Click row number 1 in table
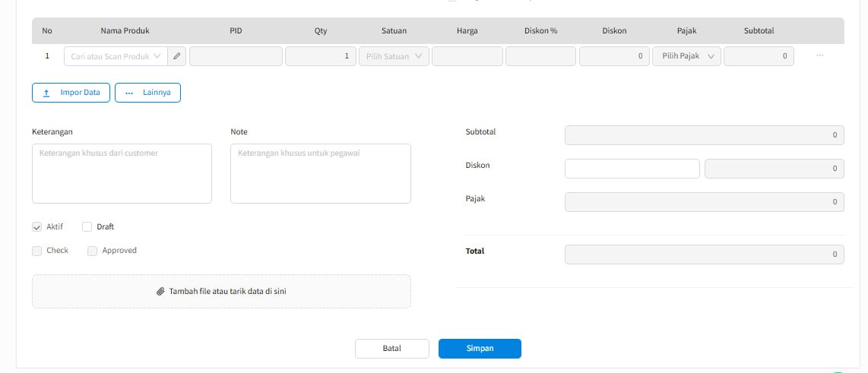 coord(47,56)
